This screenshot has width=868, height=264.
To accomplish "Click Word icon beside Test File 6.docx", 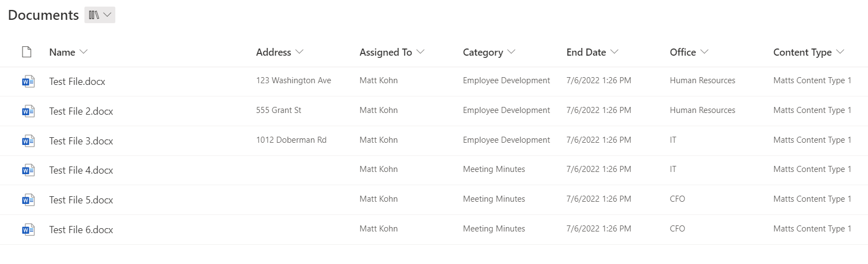I will (x=28, y=230).
